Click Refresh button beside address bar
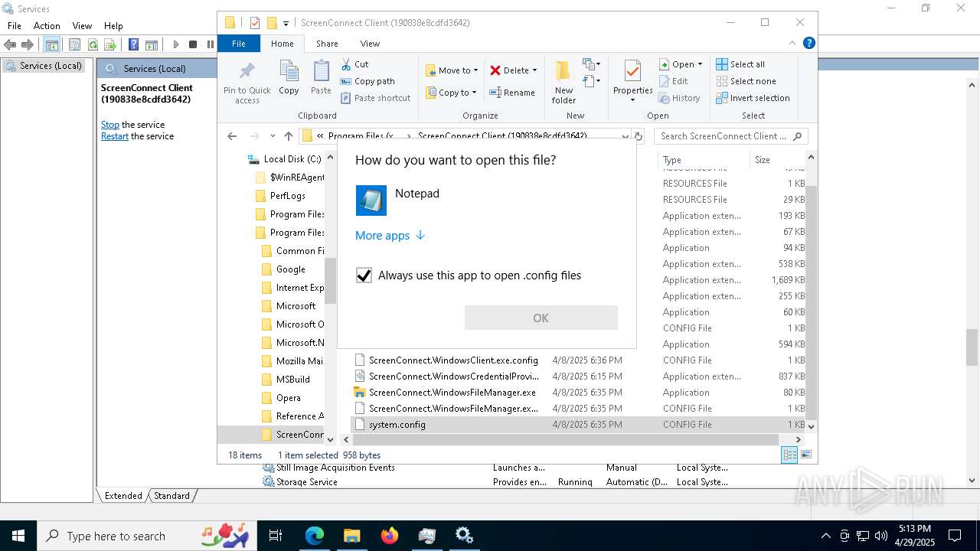Viewport: 980px width, 551px height. click(x=639, y=136)
